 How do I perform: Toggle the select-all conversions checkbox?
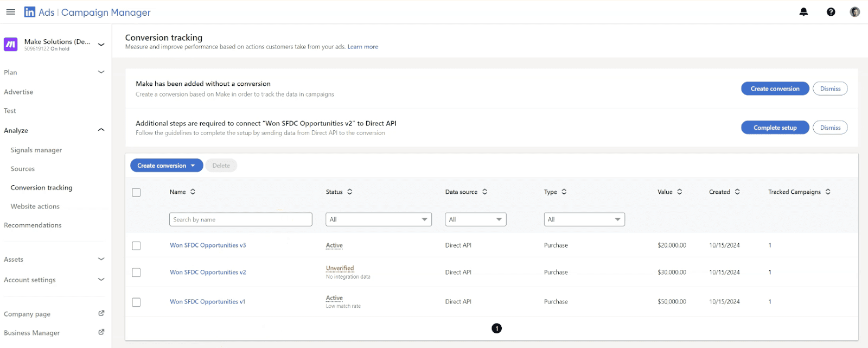136,192
